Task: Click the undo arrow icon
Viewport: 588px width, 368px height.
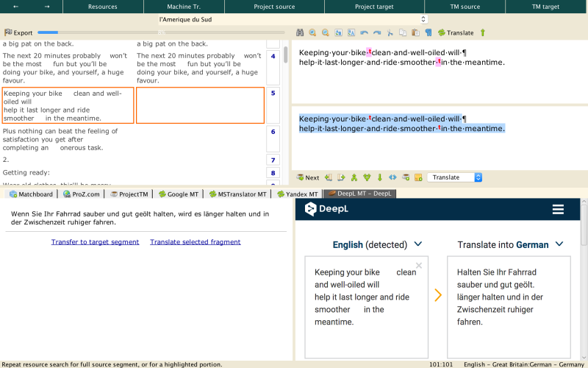Action: point(364,32)
